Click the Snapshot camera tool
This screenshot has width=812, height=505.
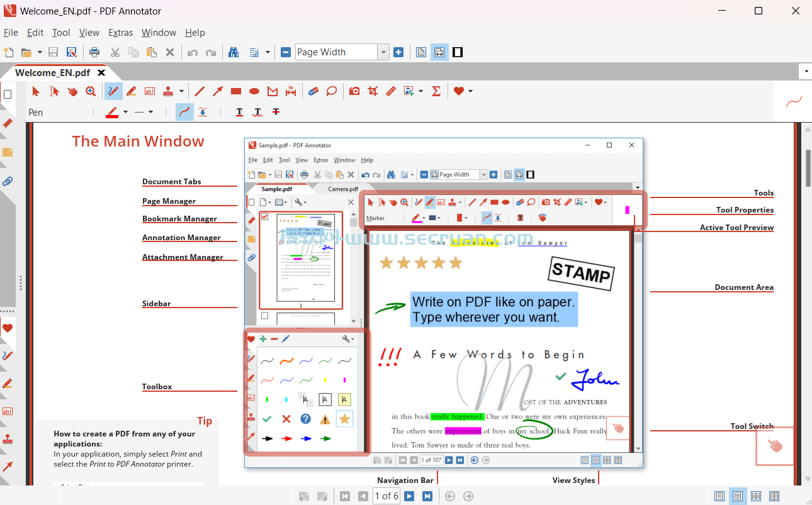coord(354,91)
